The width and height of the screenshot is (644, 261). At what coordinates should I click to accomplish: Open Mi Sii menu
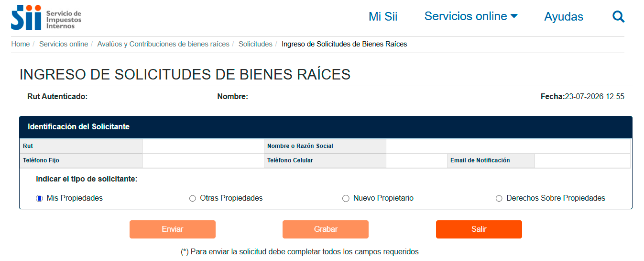click(383, 17)
